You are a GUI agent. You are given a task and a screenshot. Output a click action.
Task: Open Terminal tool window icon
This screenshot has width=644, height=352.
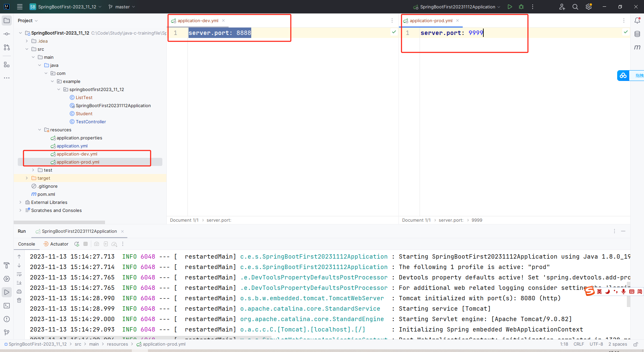[7, 306]
